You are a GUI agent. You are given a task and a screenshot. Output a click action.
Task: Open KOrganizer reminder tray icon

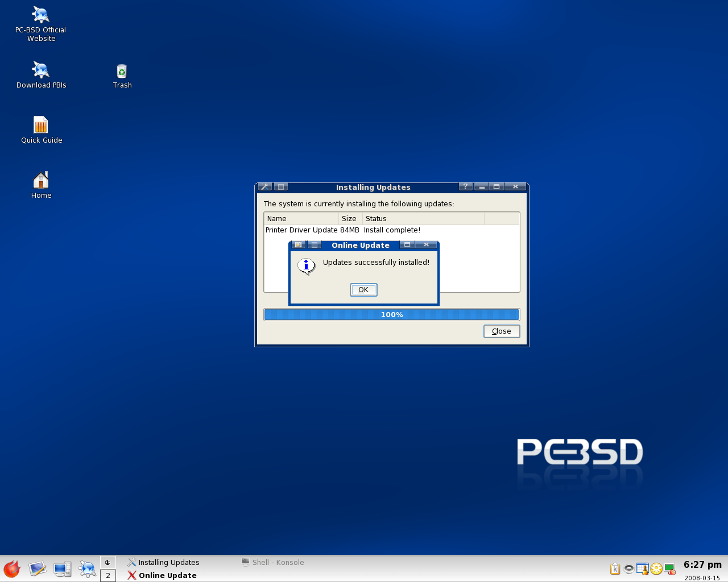point(643,569)
